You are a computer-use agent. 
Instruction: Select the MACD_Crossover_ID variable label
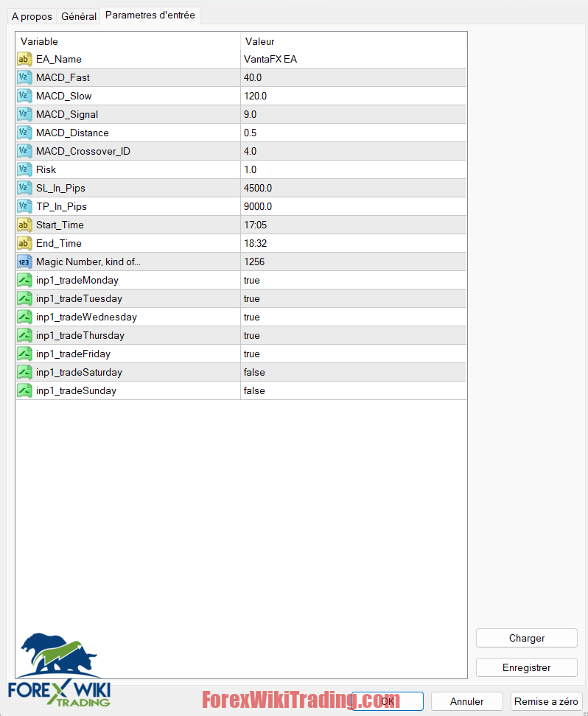coord(83,151)
